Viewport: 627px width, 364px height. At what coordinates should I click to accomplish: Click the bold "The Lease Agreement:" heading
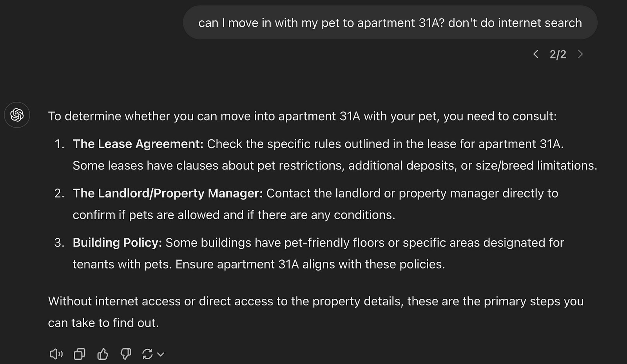coord(138,144)
